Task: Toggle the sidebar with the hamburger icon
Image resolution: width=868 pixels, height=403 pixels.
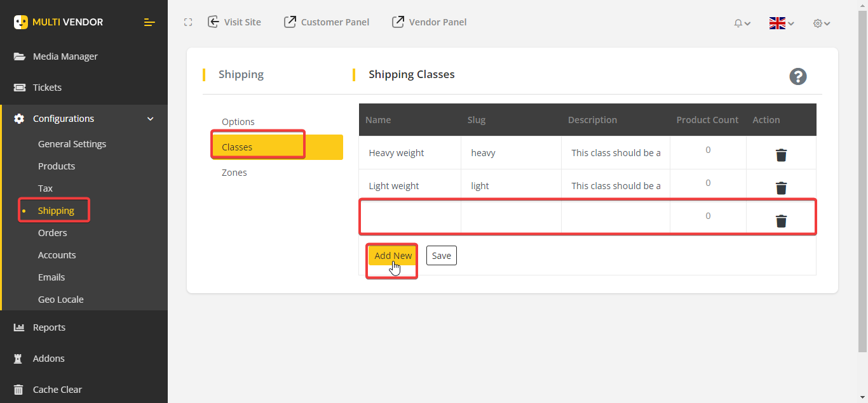Action: (x=149, y=22)
